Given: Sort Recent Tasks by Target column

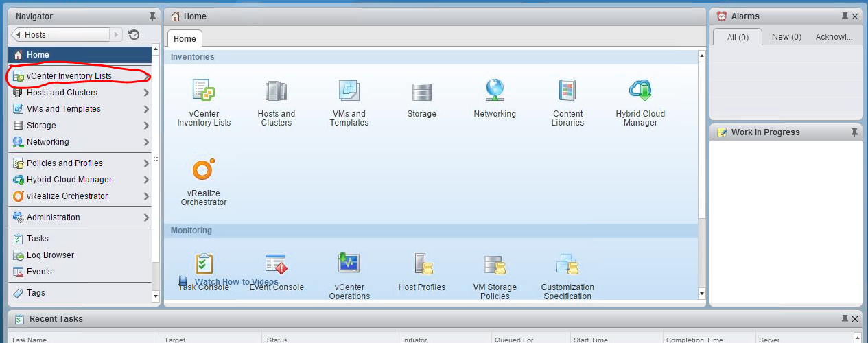Looking at the screenshot, I should [211, 340].
